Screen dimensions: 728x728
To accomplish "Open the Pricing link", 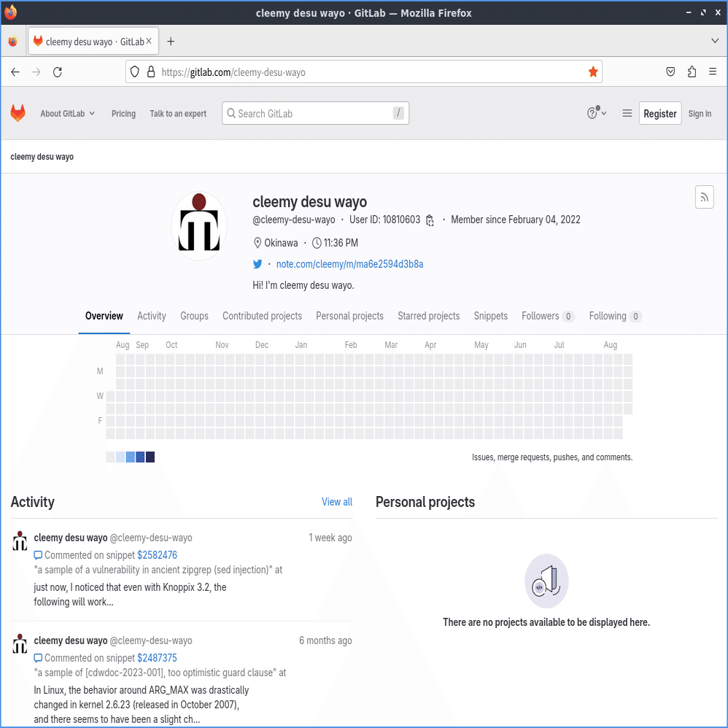I will point(123,113).
